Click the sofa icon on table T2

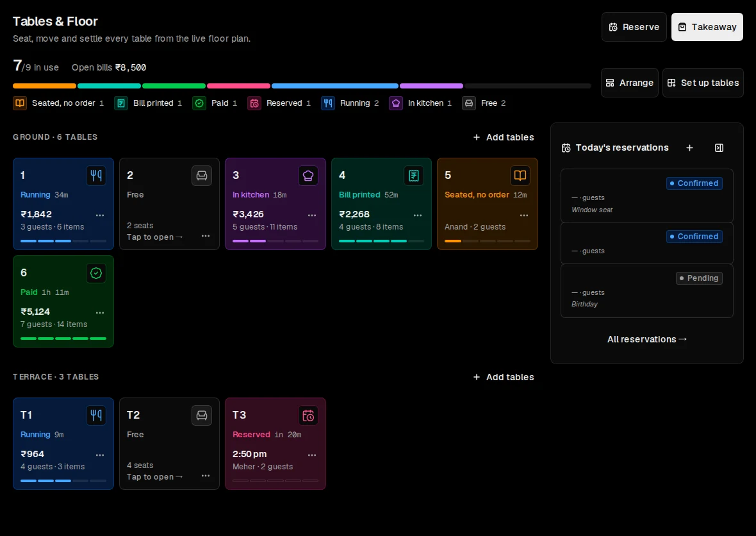tap(202, 415)
